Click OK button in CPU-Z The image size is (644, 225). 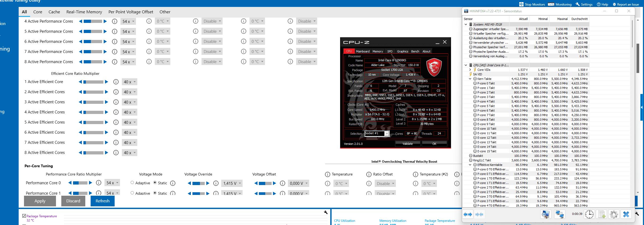tap(434, 144)
